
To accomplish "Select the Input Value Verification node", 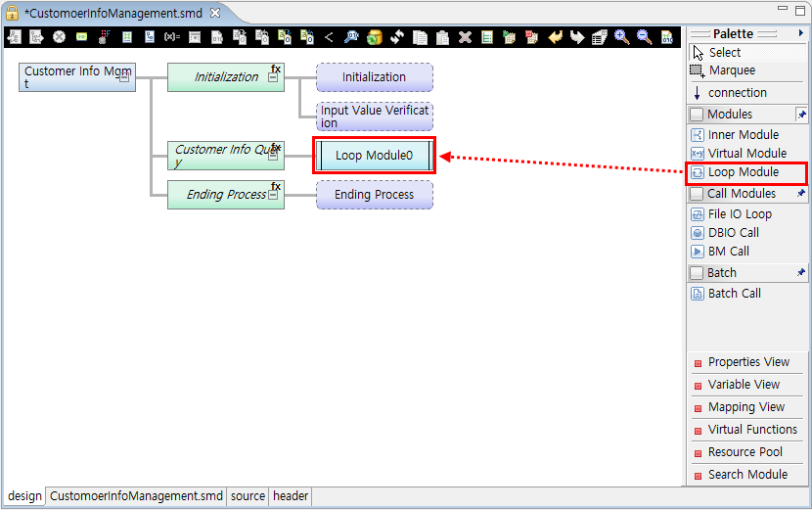I will pyautogui.click(x=375, y=116).
